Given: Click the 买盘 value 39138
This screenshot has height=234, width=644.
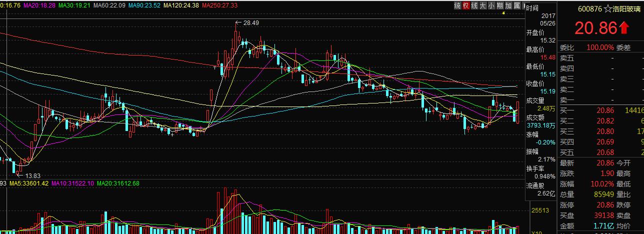Looking at the screenshot, I should [x=604, y=214].
